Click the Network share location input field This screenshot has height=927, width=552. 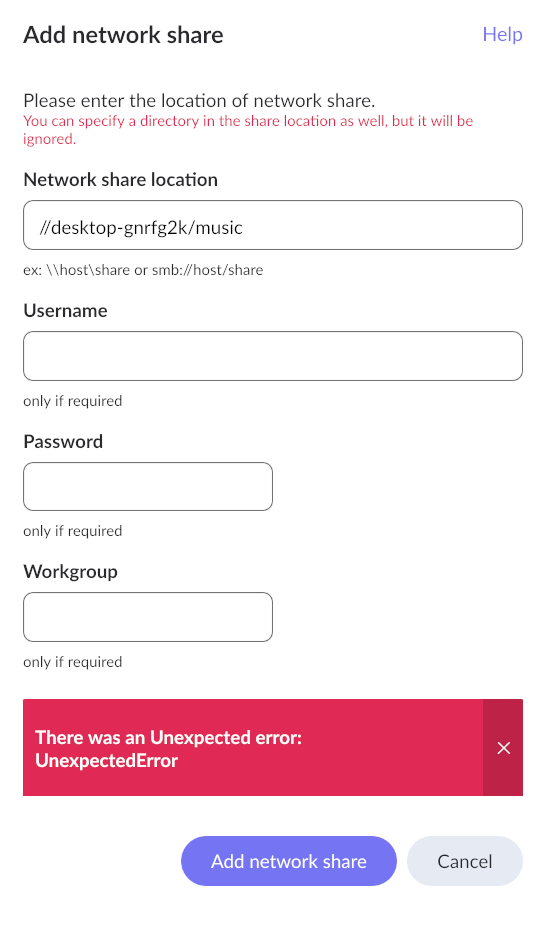(x=273, y=225)
